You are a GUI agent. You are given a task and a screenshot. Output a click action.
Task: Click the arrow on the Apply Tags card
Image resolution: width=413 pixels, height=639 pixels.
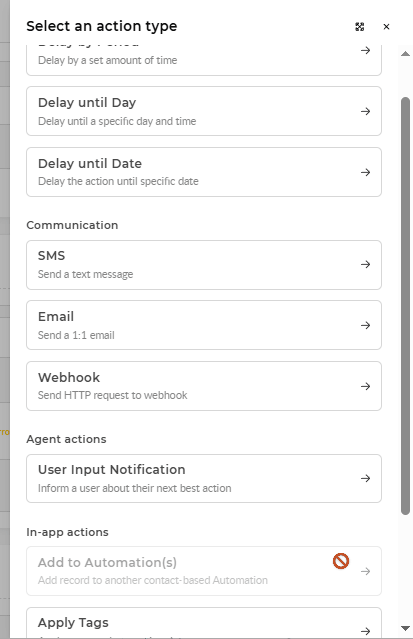coord(365,631)
